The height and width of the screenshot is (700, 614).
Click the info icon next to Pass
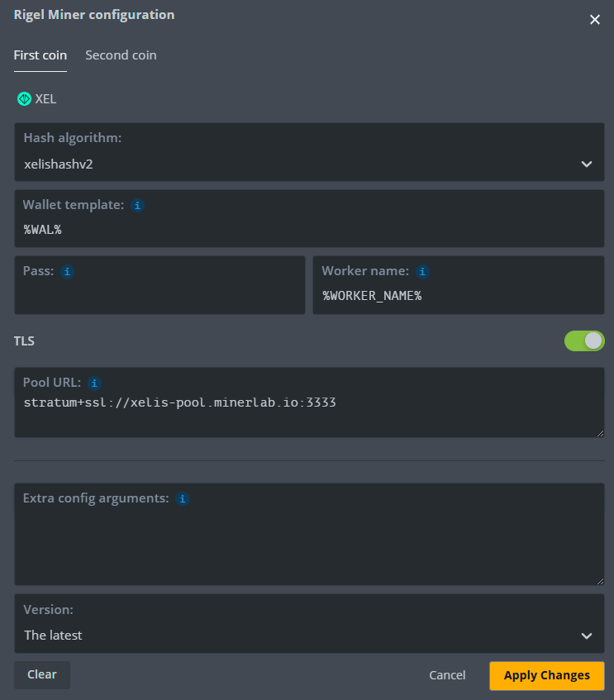coord(66,271)
